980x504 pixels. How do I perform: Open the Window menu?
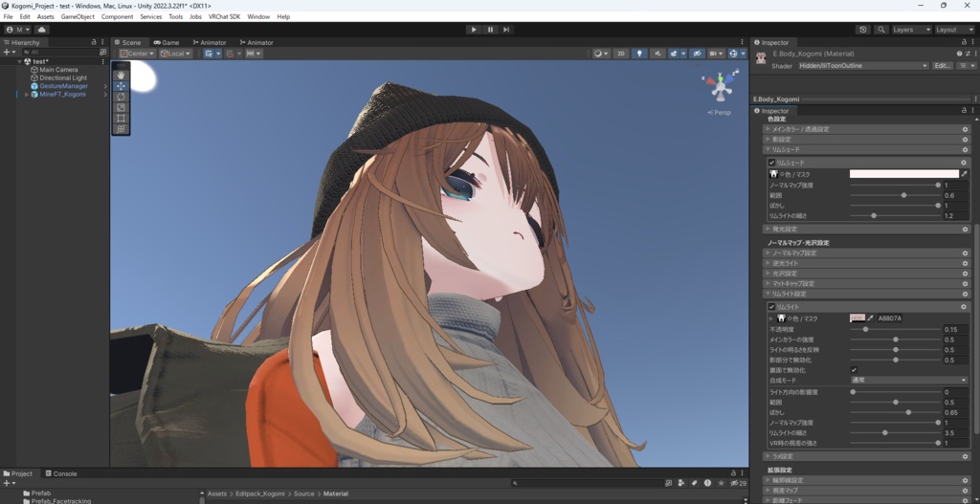[x=258, y=17]
